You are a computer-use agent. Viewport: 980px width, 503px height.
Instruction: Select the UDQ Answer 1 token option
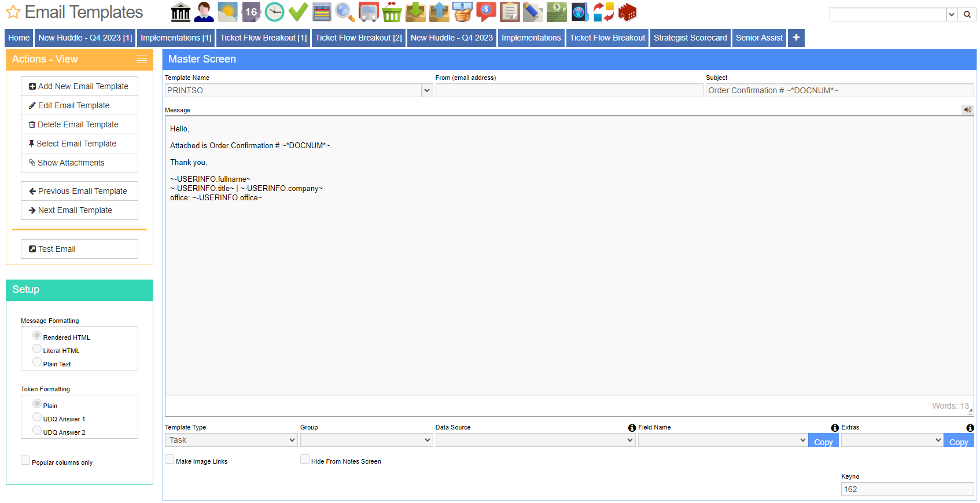tap(37, 417)
